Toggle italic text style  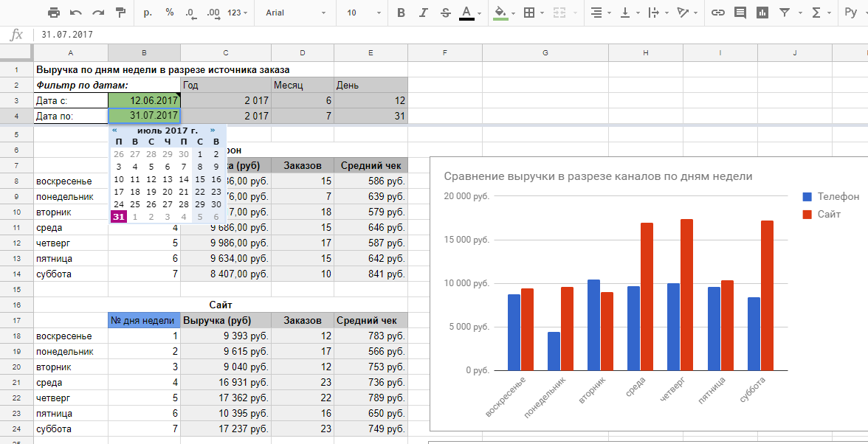tap(423, 13)
